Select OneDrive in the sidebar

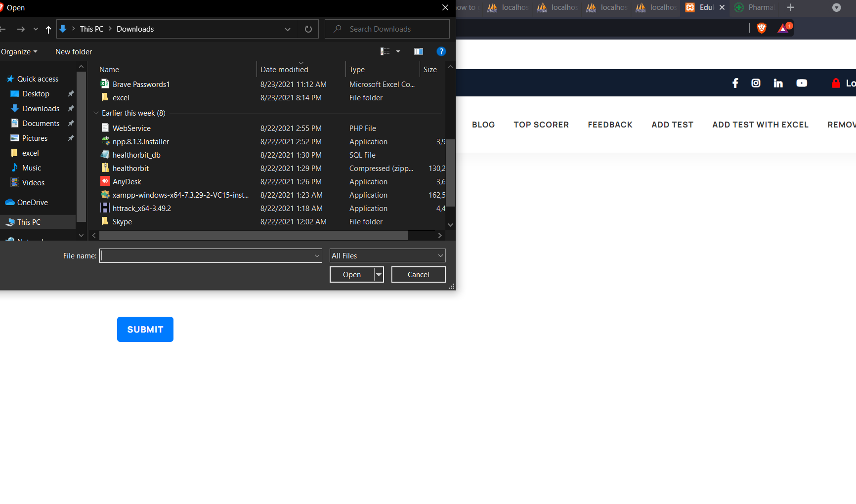(32, 203)
